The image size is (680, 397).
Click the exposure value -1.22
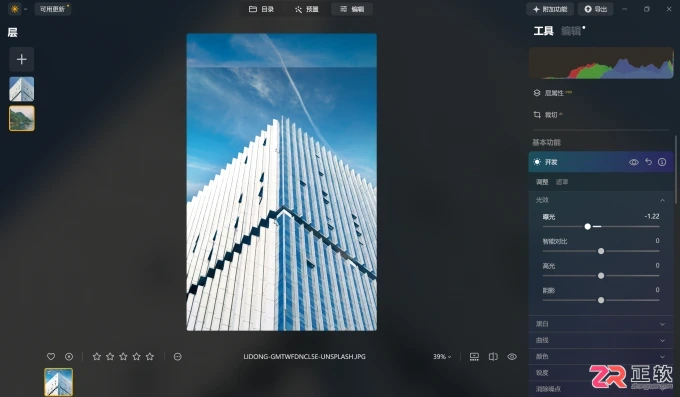pyautogui.click(x=652, y=216)
